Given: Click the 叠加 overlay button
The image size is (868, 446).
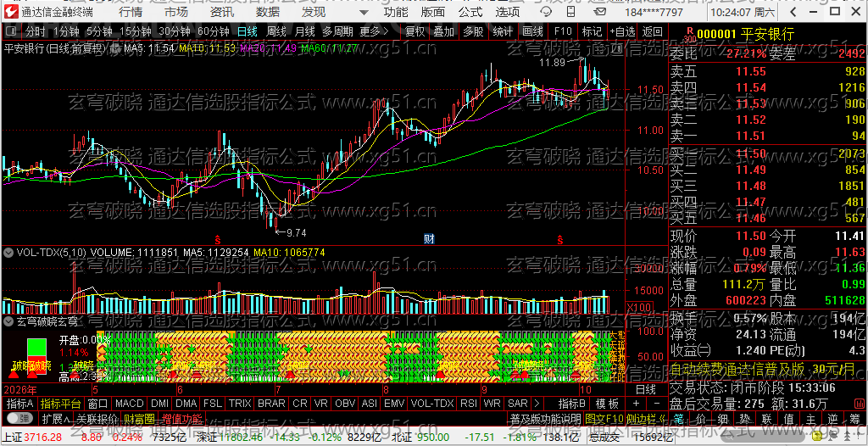Looking at the screenshot, I should tap(444, 31).
